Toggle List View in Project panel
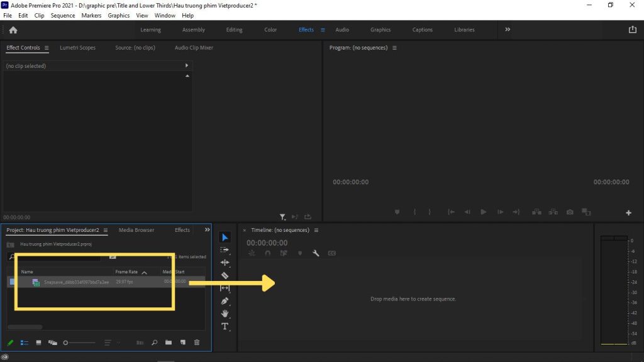 point(25,343)
